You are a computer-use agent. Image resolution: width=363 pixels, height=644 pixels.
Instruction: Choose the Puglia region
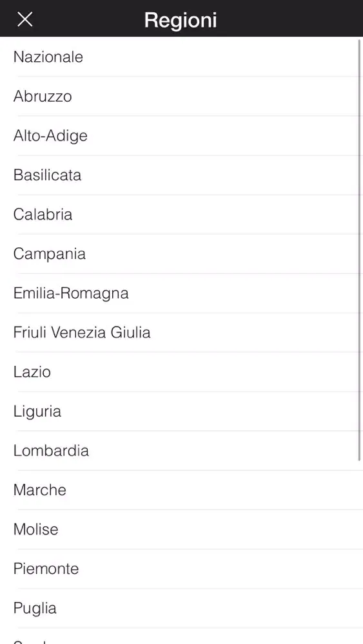click(181, 609)
